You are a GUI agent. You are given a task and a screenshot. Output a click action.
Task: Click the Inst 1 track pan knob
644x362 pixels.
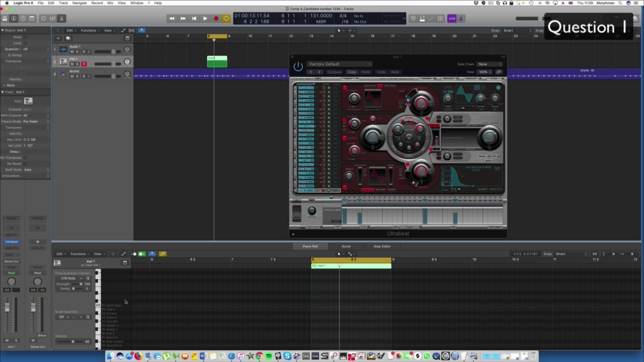coord(127,62)
